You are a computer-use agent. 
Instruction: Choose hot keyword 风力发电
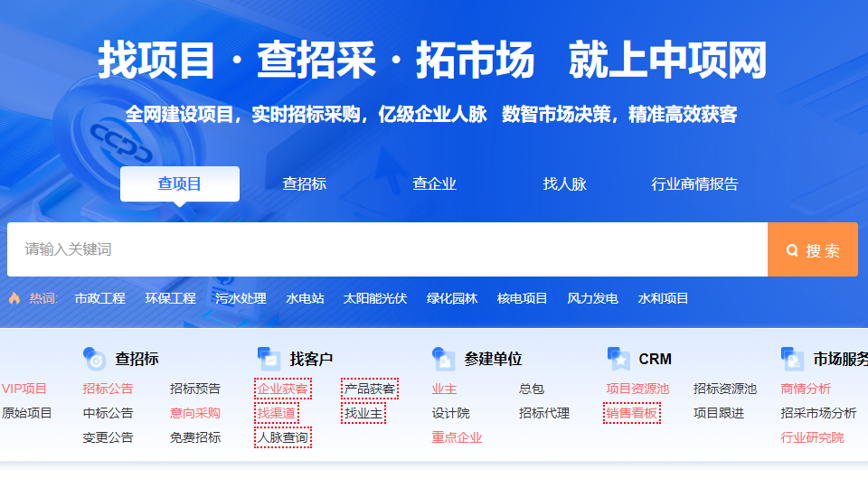[592, 298]
